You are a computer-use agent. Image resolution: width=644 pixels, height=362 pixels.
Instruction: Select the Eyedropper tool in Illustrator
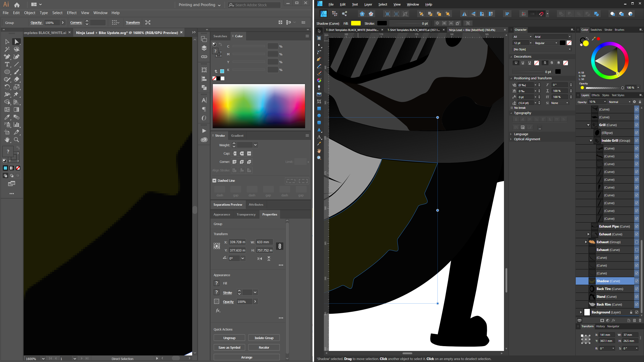(7, 117)
